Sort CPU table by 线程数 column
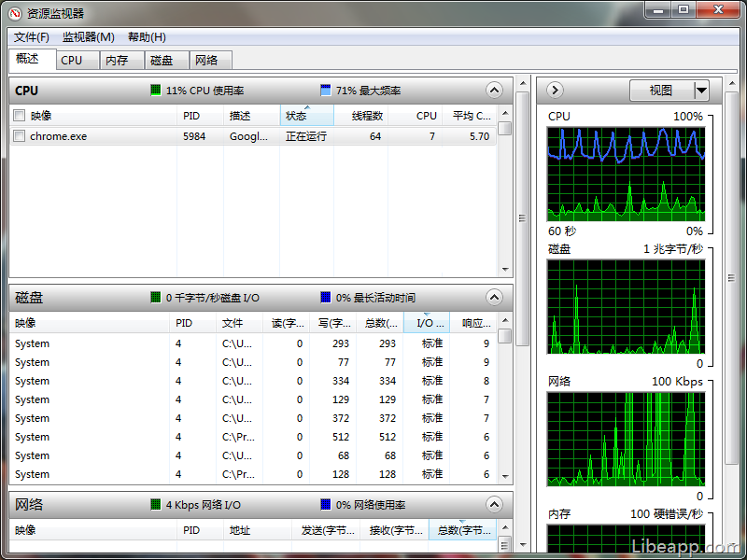Screen dimensions: 747x560 point(360,116)
